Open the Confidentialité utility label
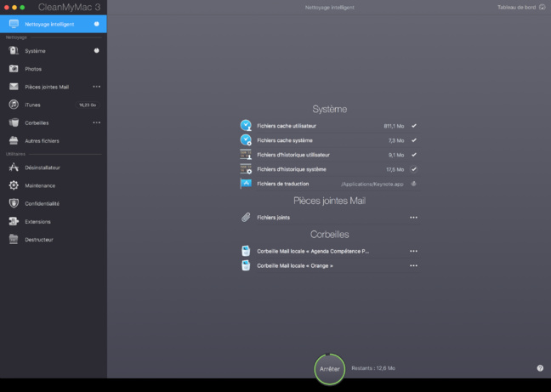Screen dimensions: 551x392 point(43,203)
